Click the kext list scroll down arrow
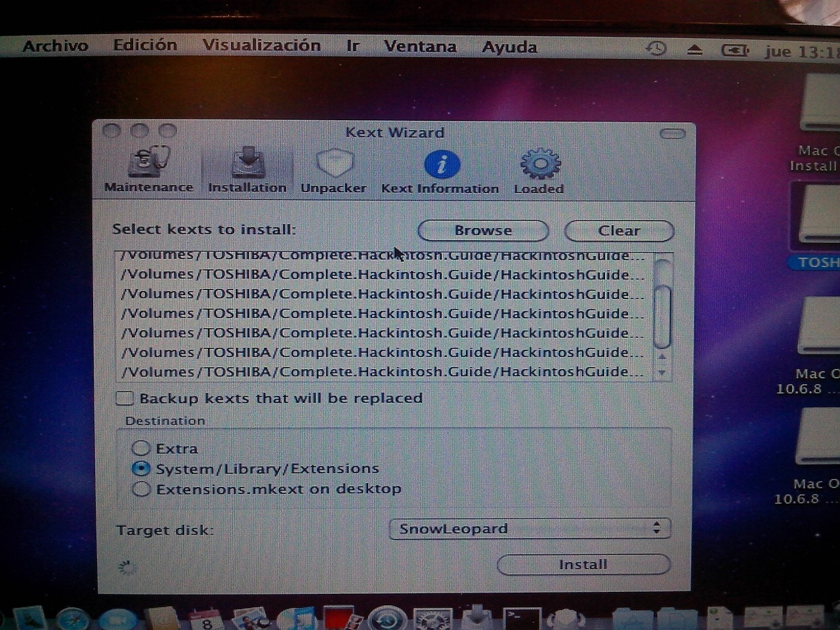Screen dimensions: 840x630 [662, 372]
